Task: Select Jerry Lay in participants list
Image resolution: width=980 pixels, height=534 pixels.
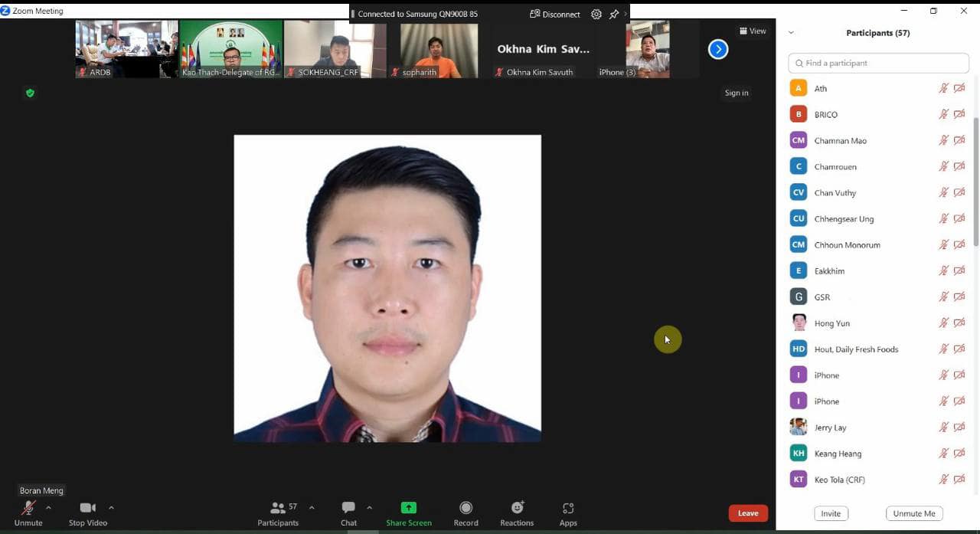Action: [x=830, y=428]
